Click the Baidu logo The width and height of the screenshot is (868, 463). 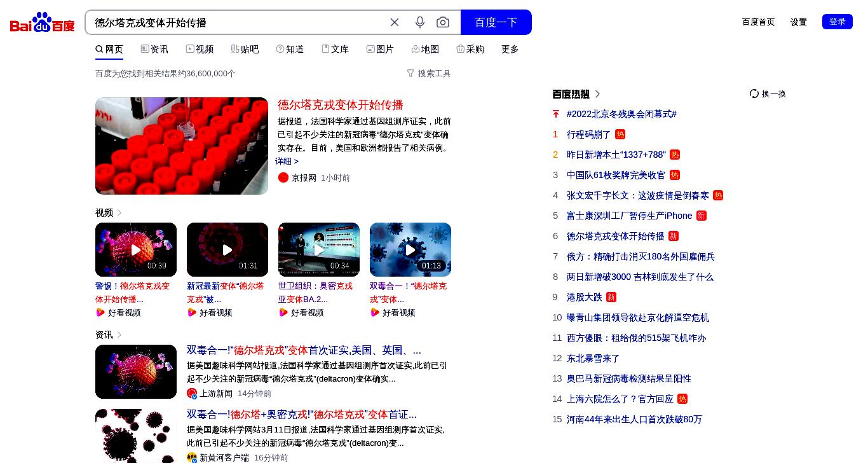43,22
